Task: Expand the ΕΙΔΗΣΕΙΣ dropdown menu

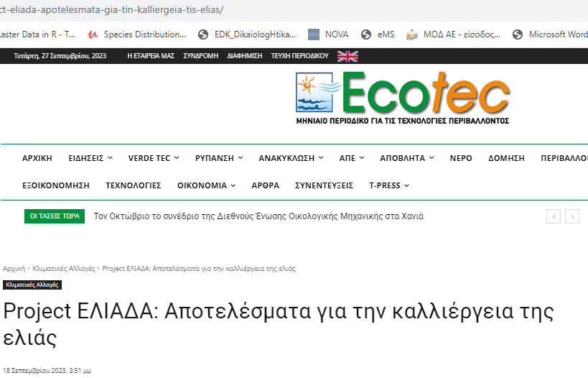Action: coord(90,158)
